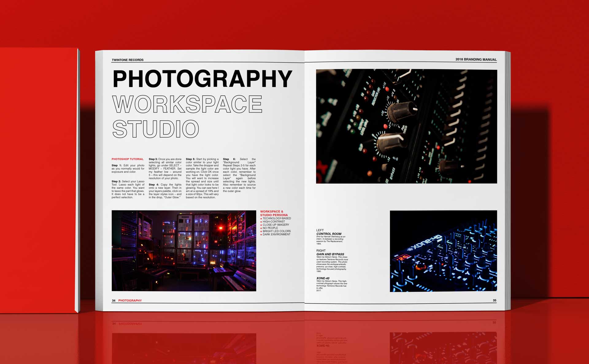
Task: Click the red PHOTOSHOP TUTORIAL heading
Action: (x=127, y=159)
